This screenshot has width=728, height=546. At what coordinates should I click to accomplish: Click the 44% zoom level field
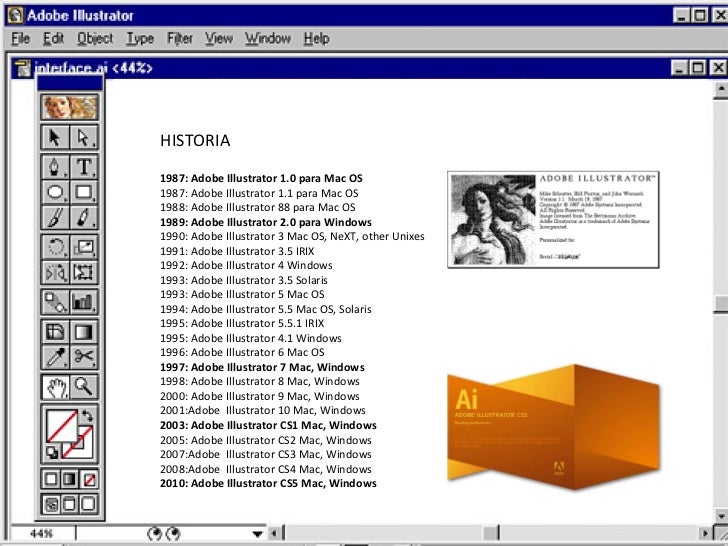[42, 534]
